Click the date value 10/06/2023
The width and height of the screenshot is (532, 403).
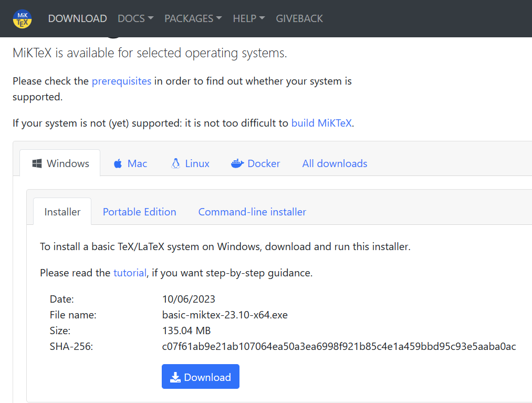(189, 299)
